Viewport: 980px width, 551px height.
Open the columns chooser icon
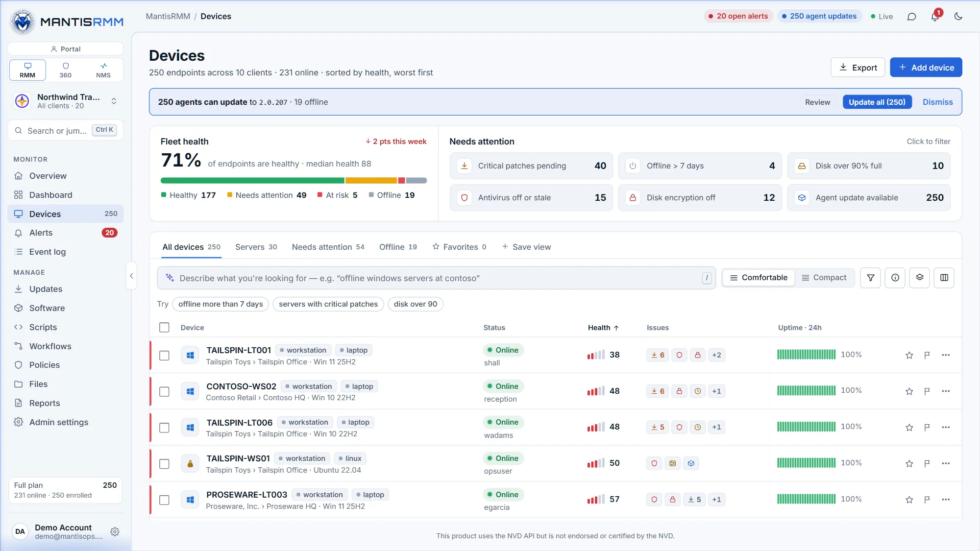pos(944,278)
